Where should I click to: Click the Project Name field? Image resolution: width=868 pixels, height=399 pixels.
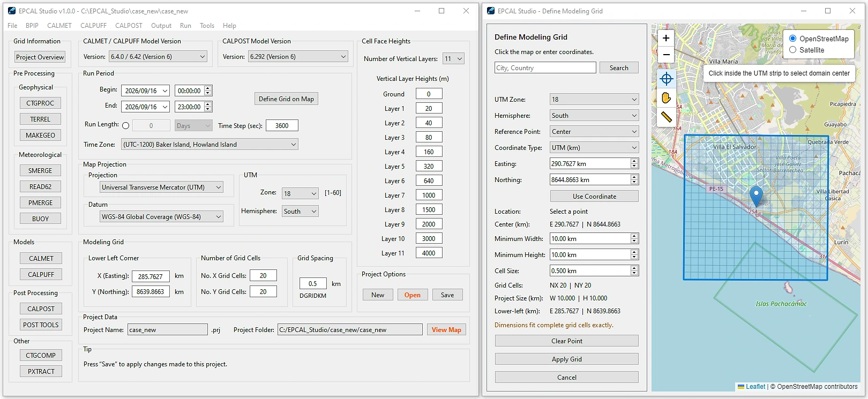[167, 330]
